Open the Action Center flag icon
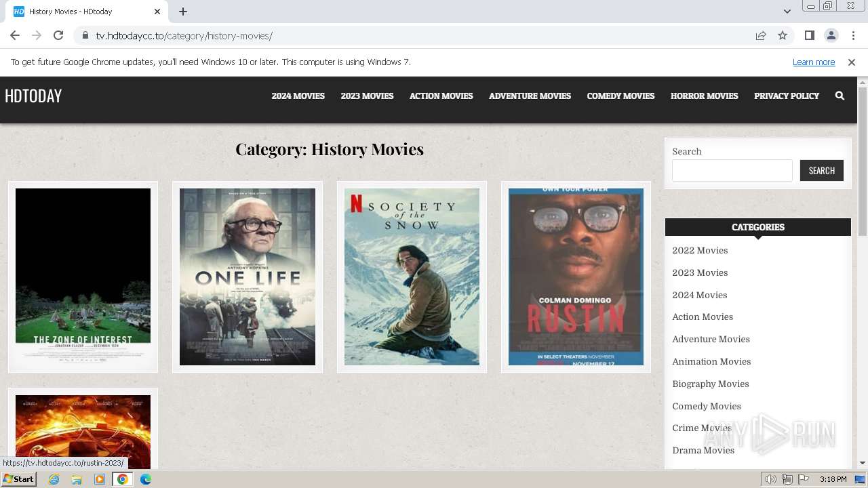The width and height of the screenshot is (868, 488). (804, 479)
